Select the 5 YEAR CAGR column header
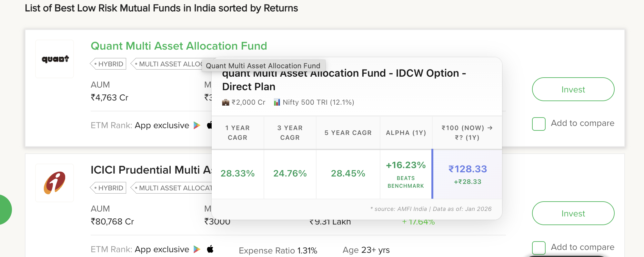This screenshot has width=644, height=257. (x=348, y=133)
